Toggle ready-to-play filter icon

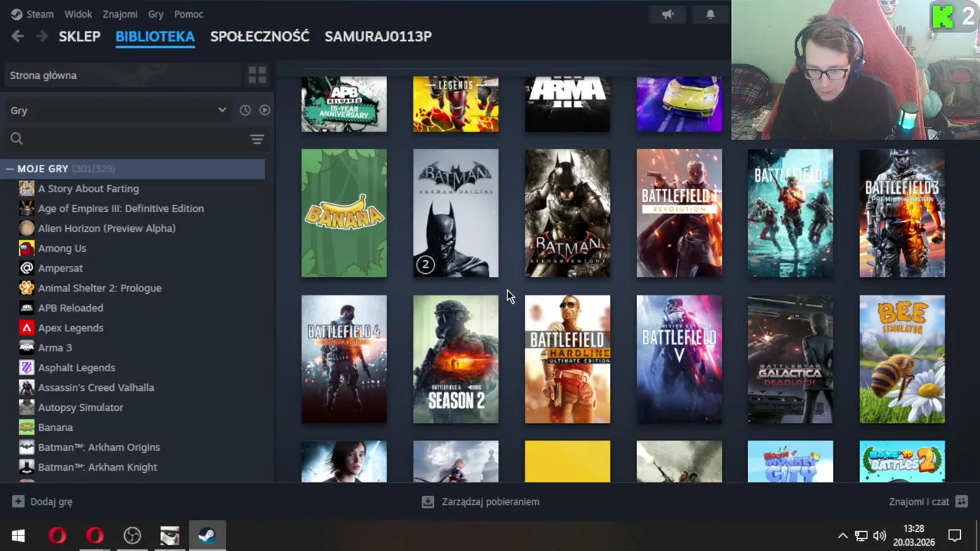[x=264, y=110]
